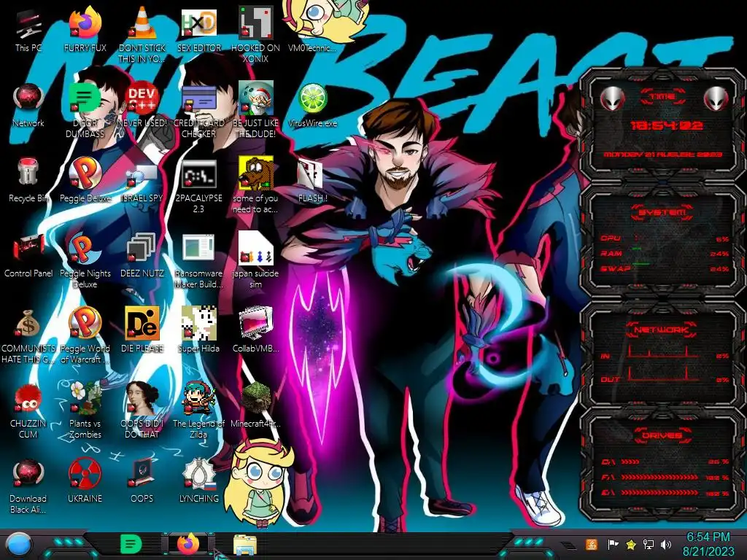This screenshot has height=560, width=747.
Task: Click the RAM usage row in SYSTEM gadget
Action: (x=665, y=253)
